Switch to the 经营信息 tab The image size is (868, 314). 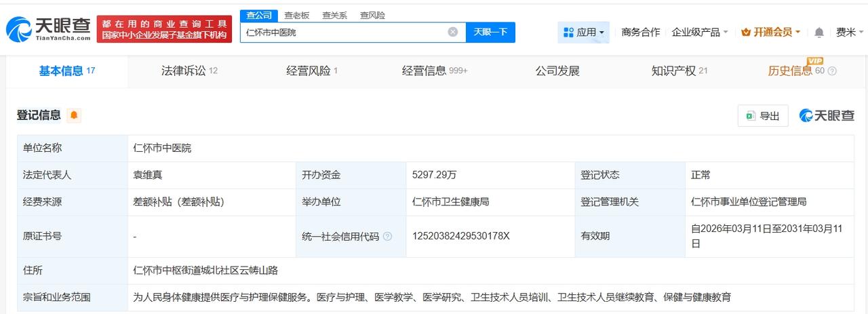click(435, 71)
